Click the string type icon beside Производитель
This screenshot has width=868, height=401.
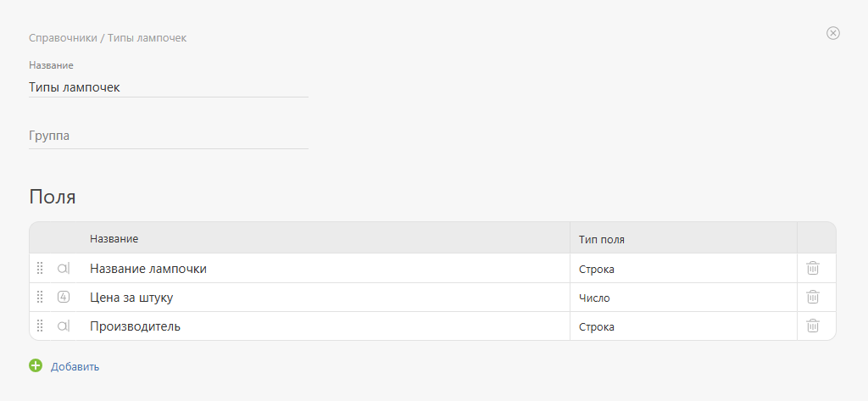(x=64, y=326)
